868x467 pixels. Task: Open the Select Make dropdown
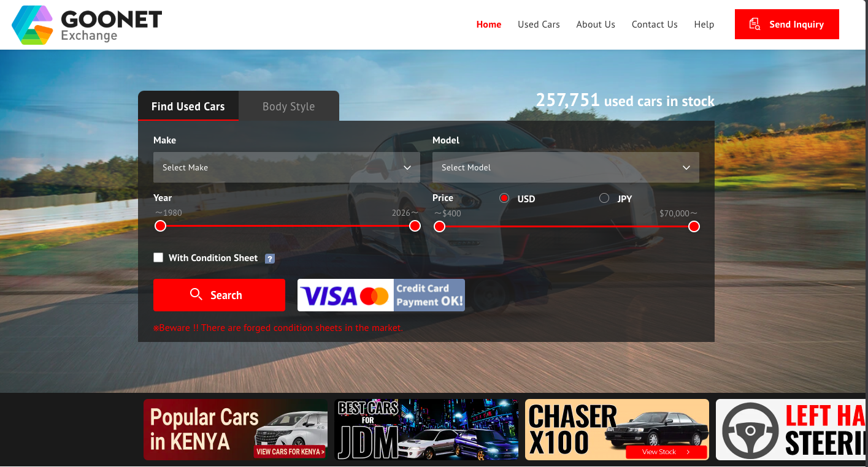(x=286, y=167)
